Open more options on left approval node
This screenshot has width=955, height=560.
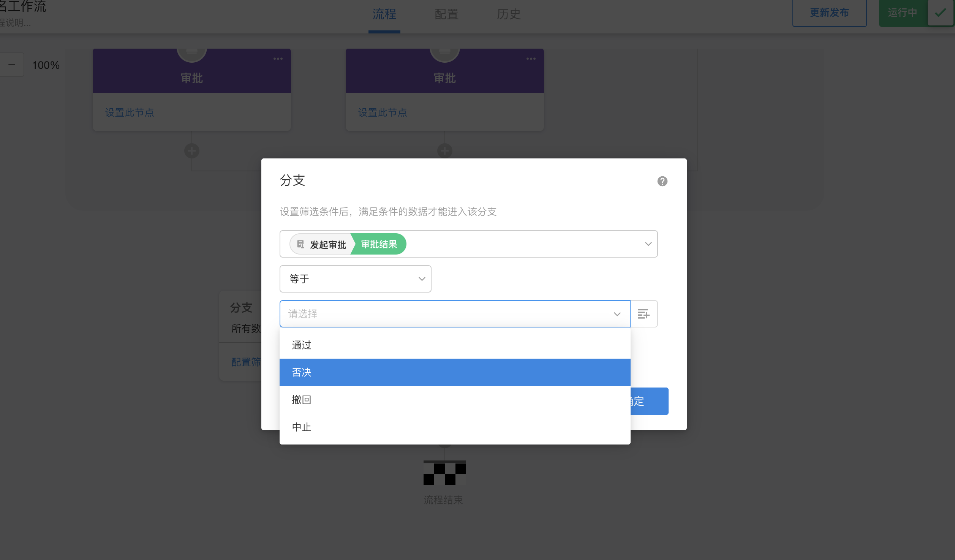click(x=278, y=59)
